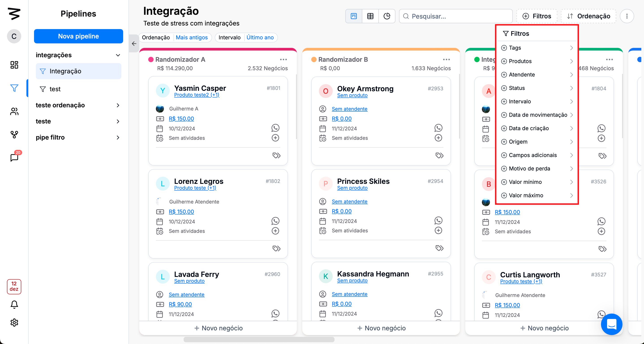Collapse the integrações pipeline group
The image size is (644, 344).
[x=118, y=55]
